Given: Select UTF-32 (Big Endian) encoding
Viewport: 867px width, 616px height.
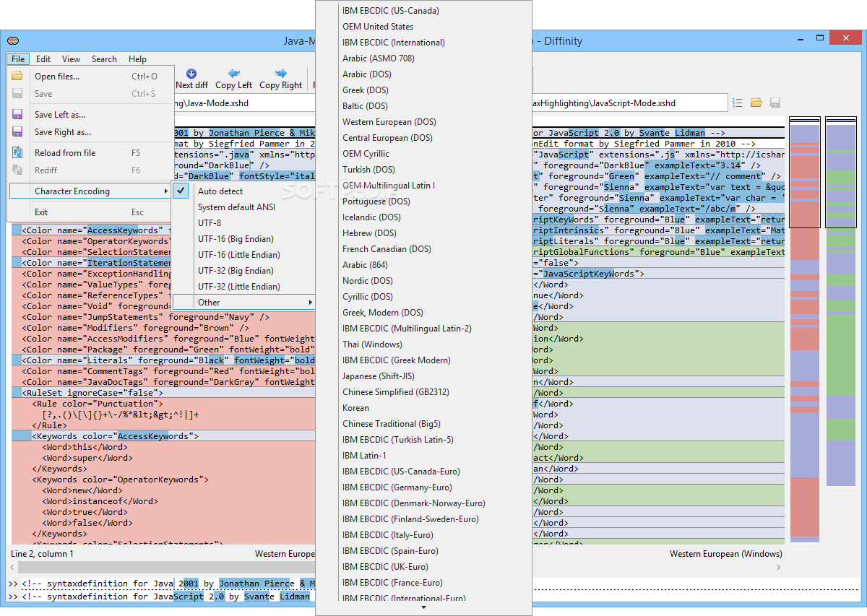Looking at the screenshot, I should click(244, 271).
